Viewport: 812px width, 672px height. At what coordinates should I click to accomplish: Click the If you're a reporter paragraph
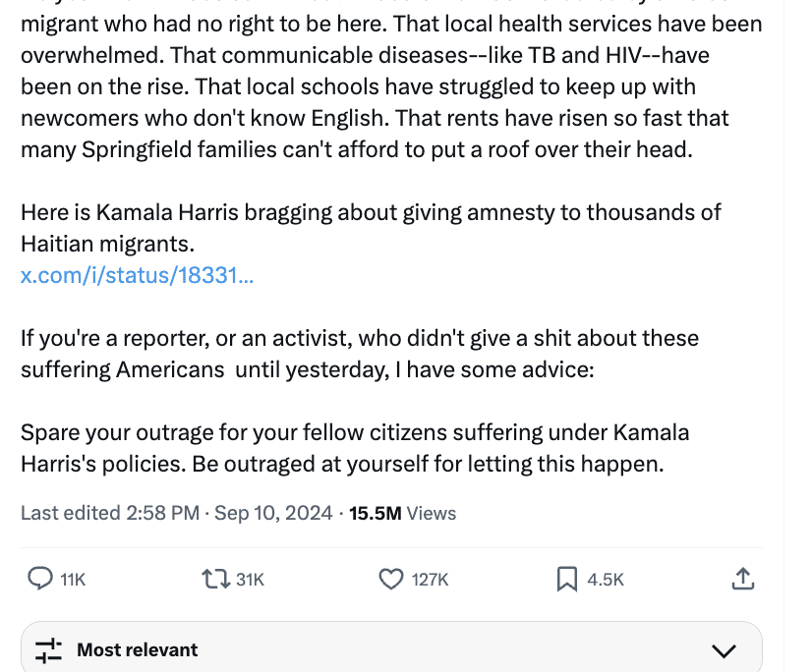click(360, 354)
